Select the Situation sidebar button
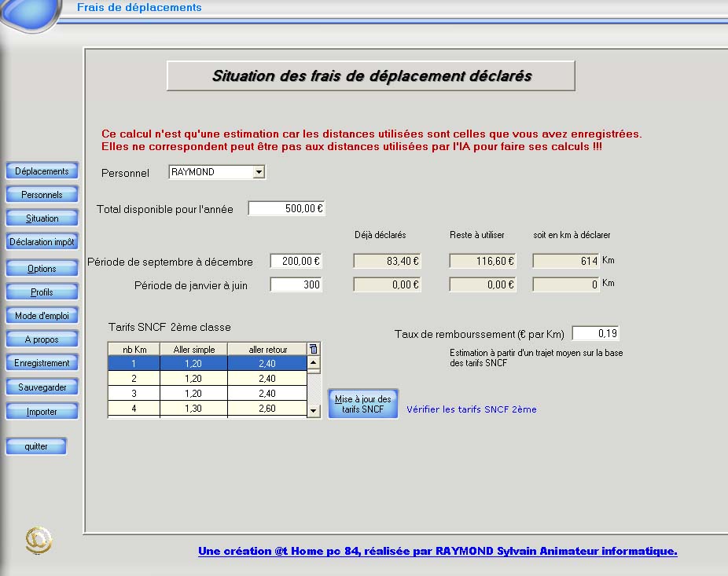 pos(42,218)
